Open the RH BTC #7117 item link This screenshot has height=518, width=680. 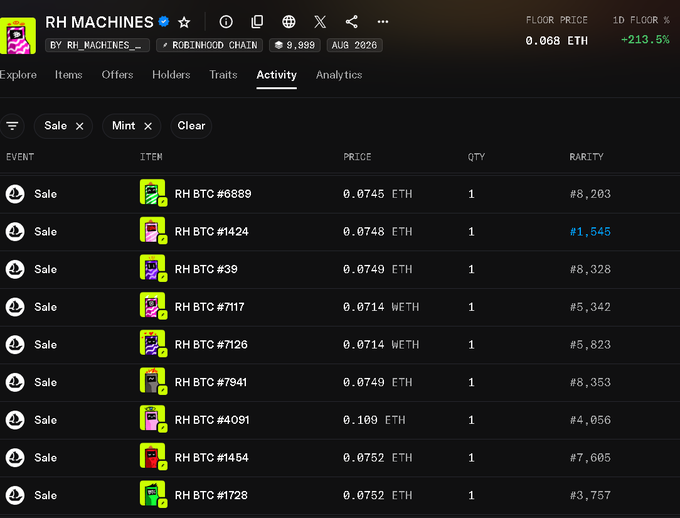point(209,307)
